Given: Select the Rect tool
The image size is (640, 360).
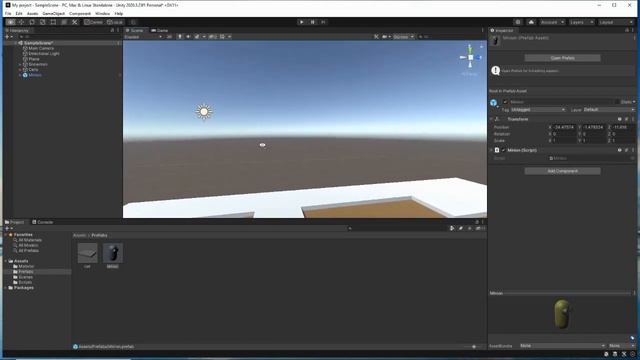Looking at the screenshot, I should coord(53,22).
